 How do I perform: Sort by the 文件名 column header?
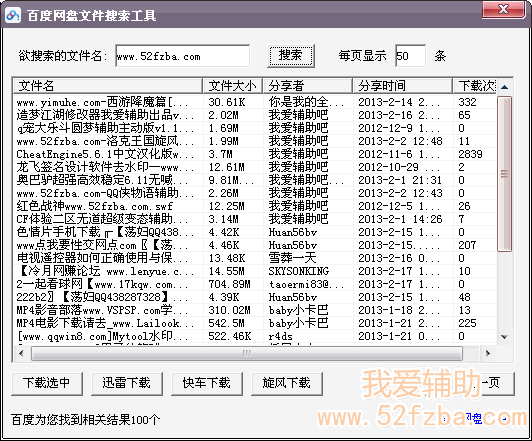(x=108, y=86)
